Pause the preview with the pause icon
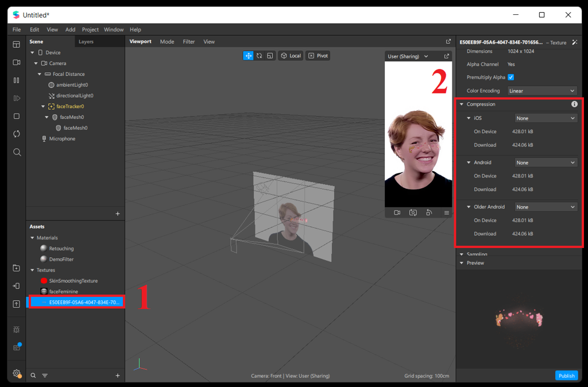Image resolution: width=588 pixels, height=387 pixels. tap(17, 80)
